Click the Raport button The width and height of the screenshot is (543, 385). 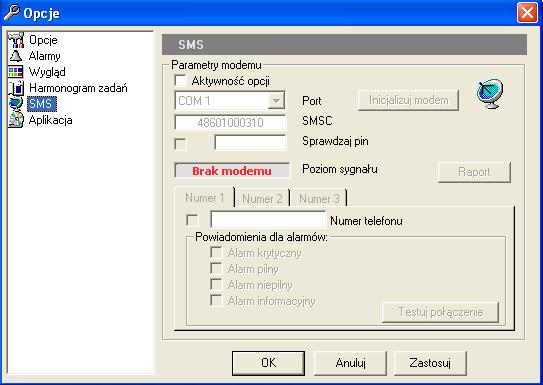(x=474, y=172)
